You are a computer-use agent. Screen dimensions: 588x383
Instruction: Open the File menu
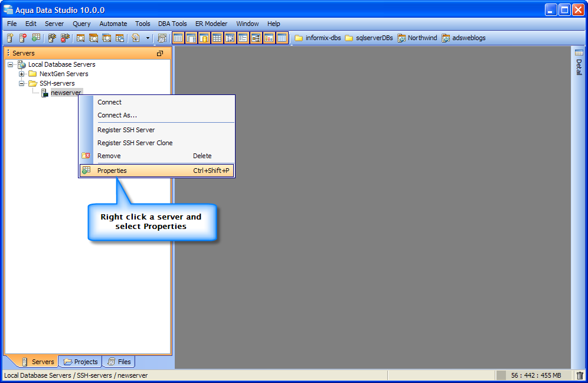pos(12,24)
